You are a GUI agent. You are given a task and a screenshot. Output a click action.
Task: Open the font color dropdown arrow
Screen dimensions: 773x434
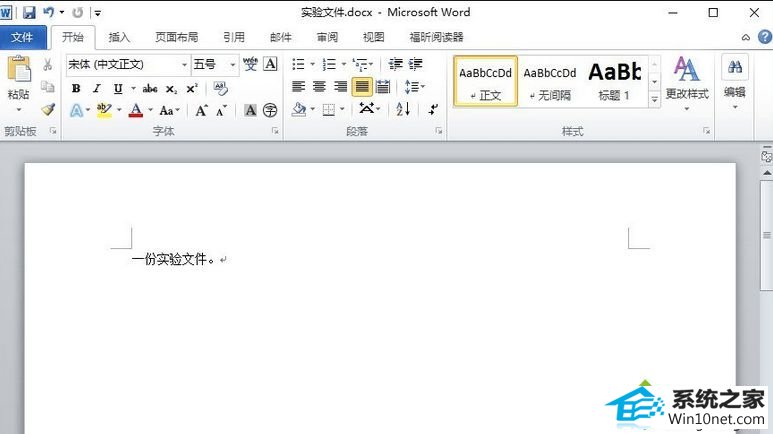tap(150, 110)
